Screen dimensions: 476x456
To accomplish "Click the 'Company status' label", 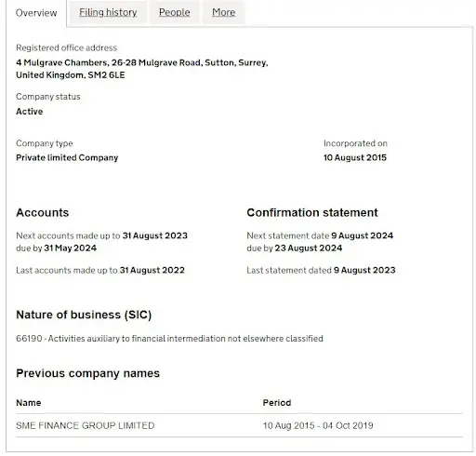I will (48, 97).
